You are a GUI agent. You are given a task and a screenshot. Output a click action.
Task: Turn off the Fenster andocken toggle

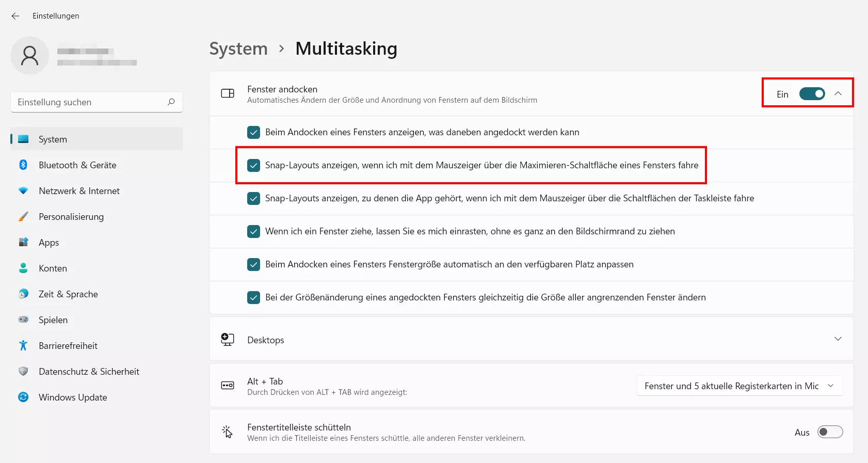coord(812,93)
